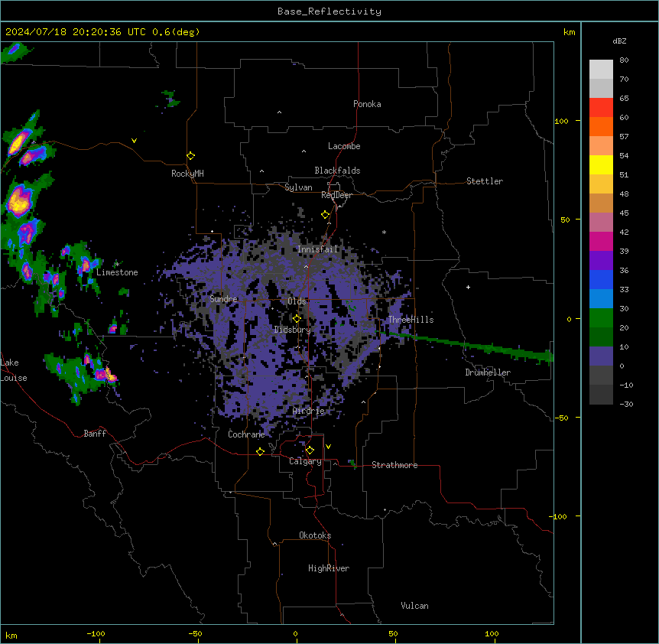Click the Louise label at left edge

pos(14,378)
